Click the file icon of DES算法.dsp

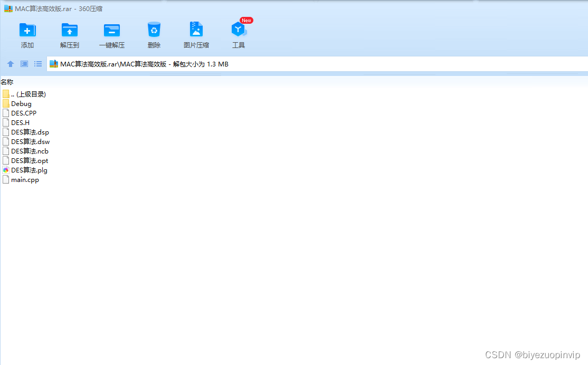pyautogui.click(x=6, y=132)
